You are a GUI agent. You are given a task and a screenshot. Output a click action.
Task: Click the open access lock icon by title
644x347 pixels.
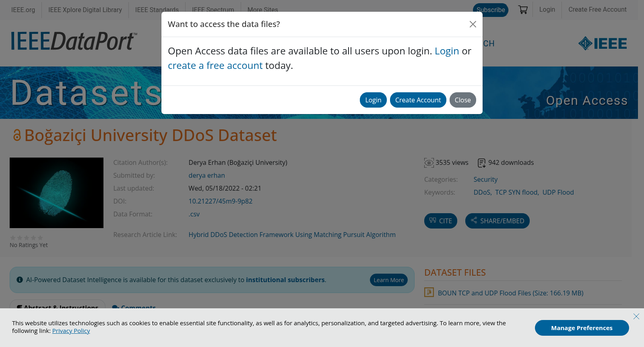(x=17, y=135)
